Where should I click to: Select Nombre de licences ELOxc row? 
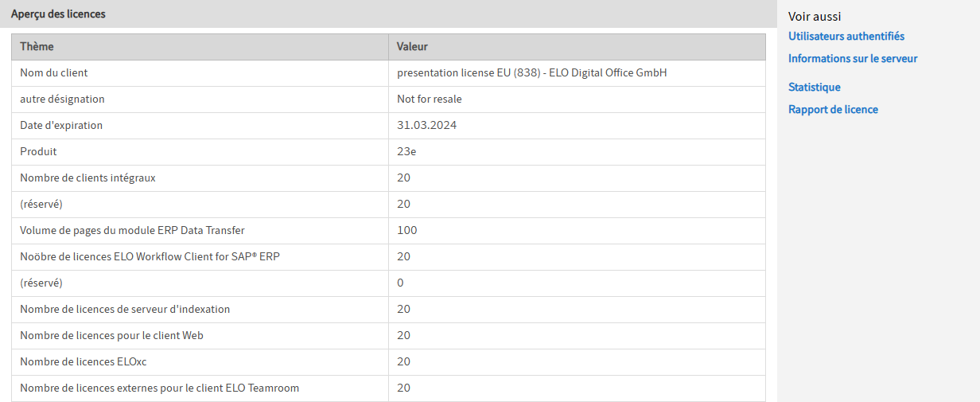[388, 362]
